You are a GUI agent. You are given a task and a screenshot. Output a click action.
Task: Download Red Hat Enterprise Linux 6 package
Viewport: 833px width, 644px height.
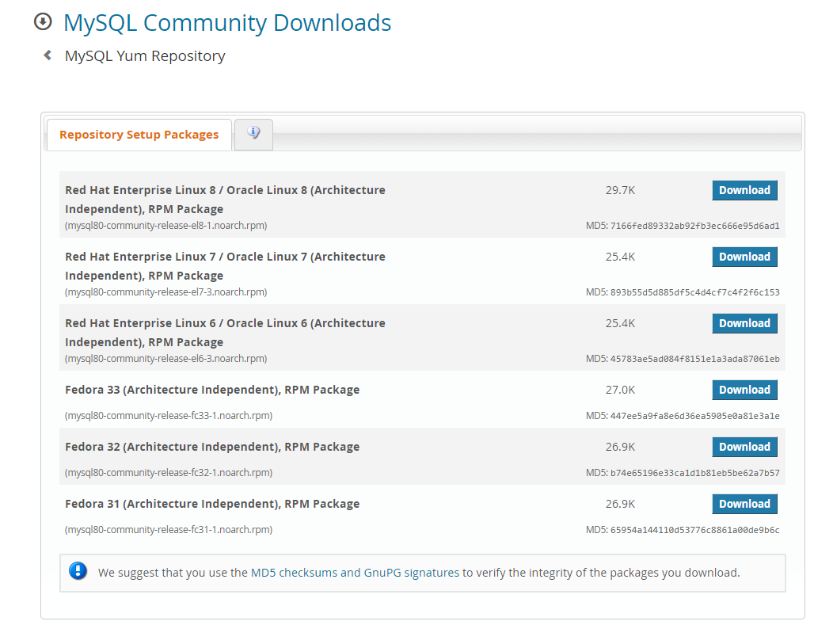(744, 323)
